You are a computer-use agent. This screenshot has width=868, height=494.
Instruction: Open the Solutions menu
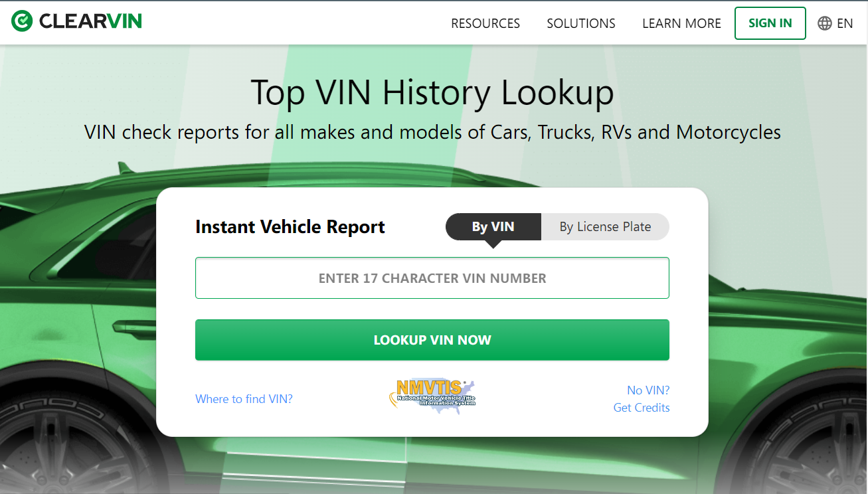pos(581,23)
